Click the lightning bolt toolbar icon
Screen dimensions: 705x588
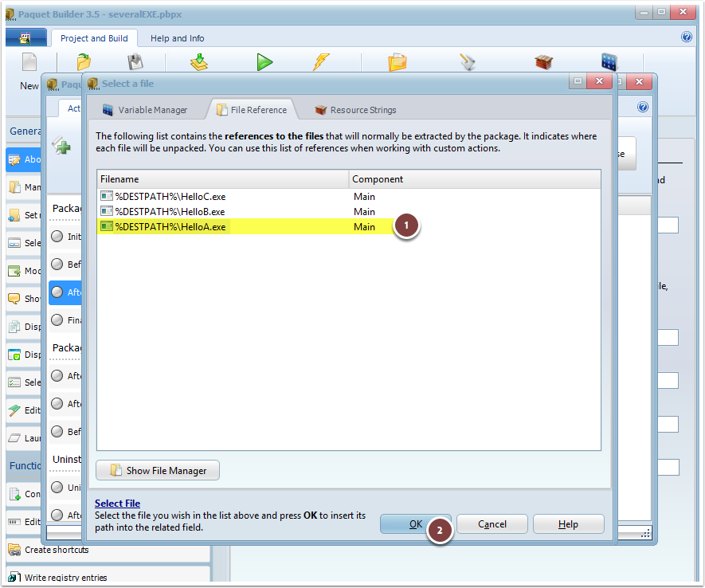[x=321, y=62]
